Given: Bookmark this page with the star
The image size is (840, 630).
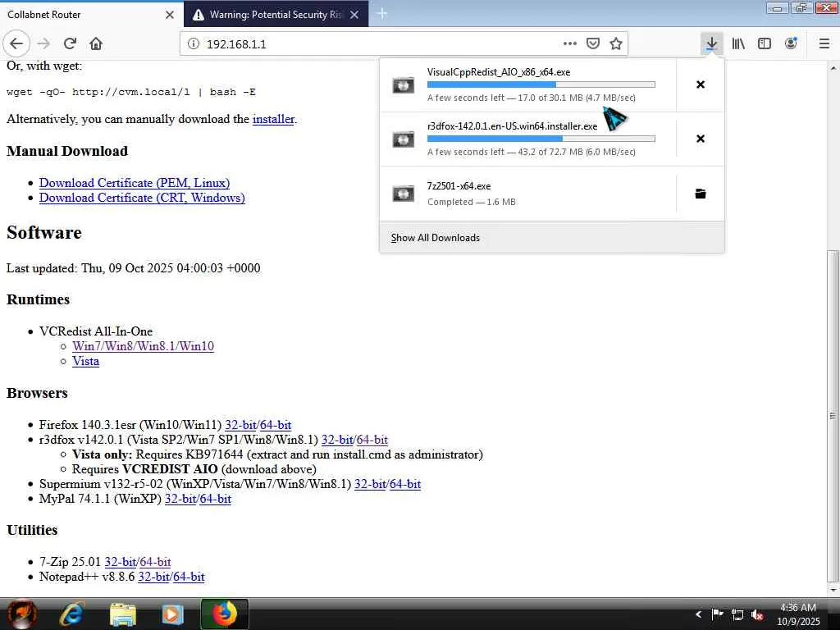Looking at the screenshot, I should coord(616,43).
